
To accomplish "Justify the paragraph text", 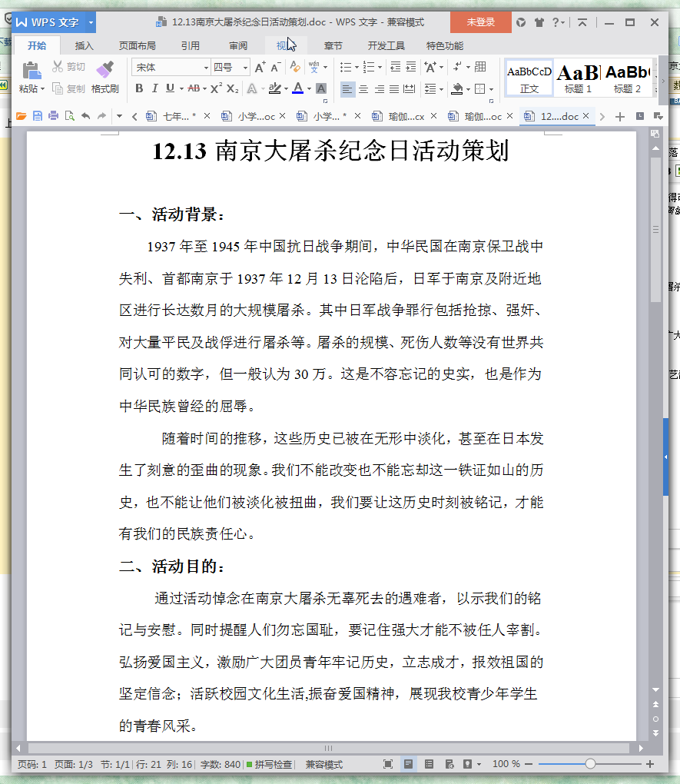I will pos(394,89).
